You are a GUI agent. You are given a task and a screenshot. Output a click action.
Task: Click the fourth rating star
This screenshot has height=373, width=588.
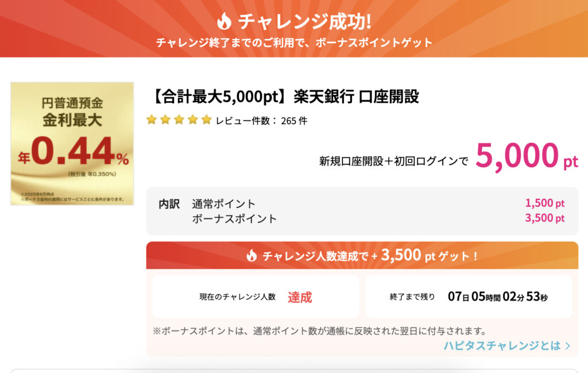point(193,120)
